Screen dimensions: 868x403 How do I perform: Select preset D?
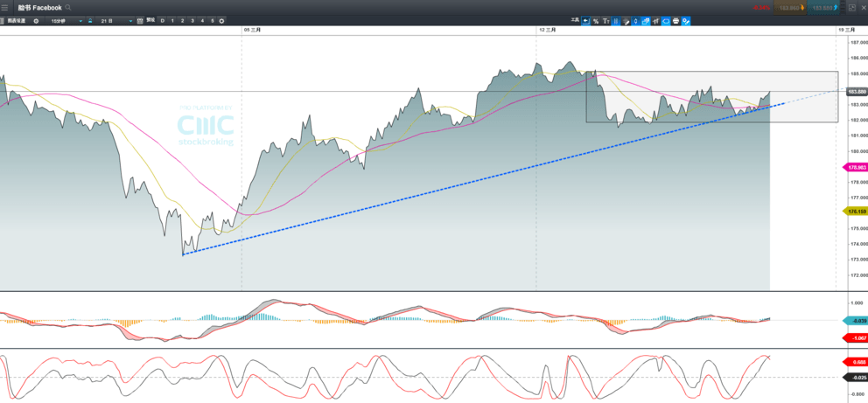pos(162,21)
